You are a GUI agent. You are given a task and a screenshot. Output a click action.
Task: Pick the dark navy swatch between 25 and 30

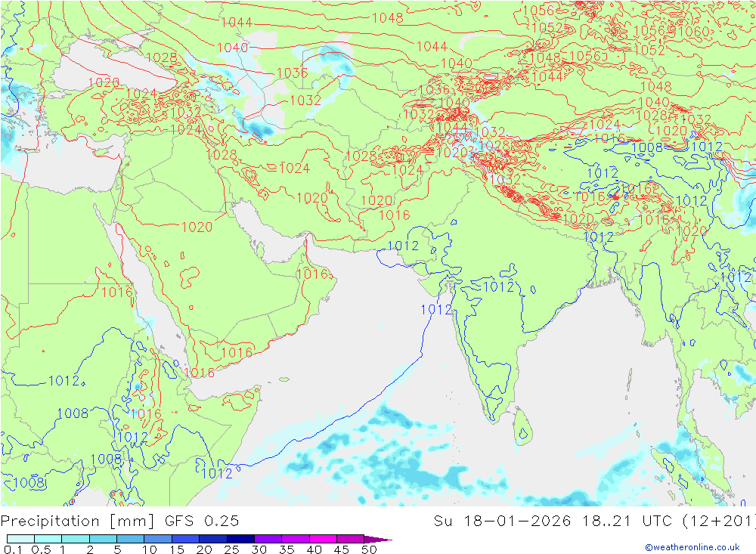240,539
